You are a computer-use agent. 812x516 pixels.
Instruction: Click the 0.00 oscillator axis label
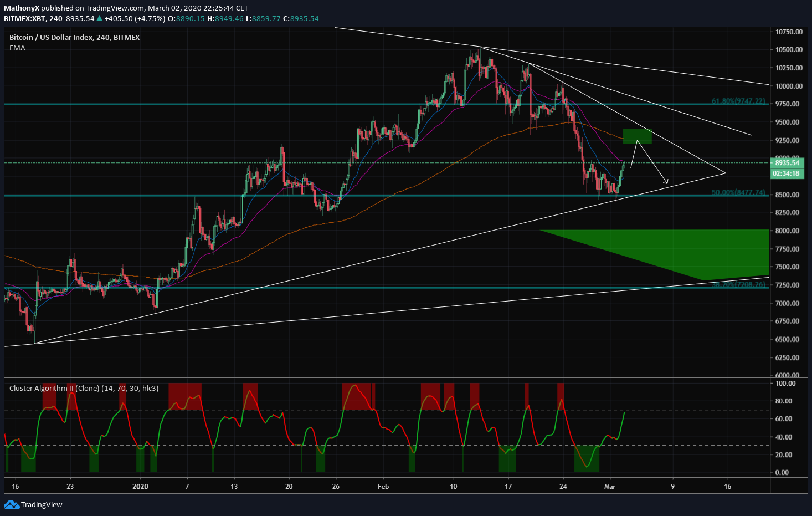tap(782, 472)
